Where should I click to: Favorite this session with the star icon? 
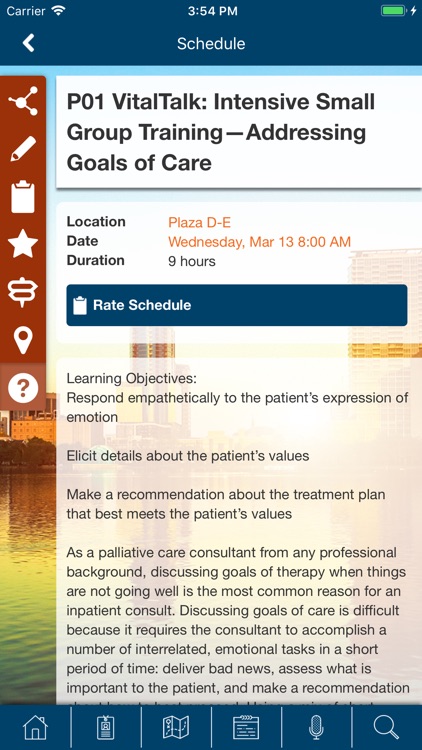[x=23, y=243]
